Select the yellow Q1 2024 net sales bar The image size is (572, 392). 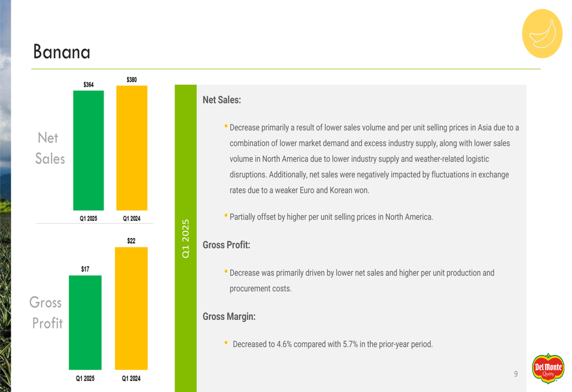click(132, 148)
